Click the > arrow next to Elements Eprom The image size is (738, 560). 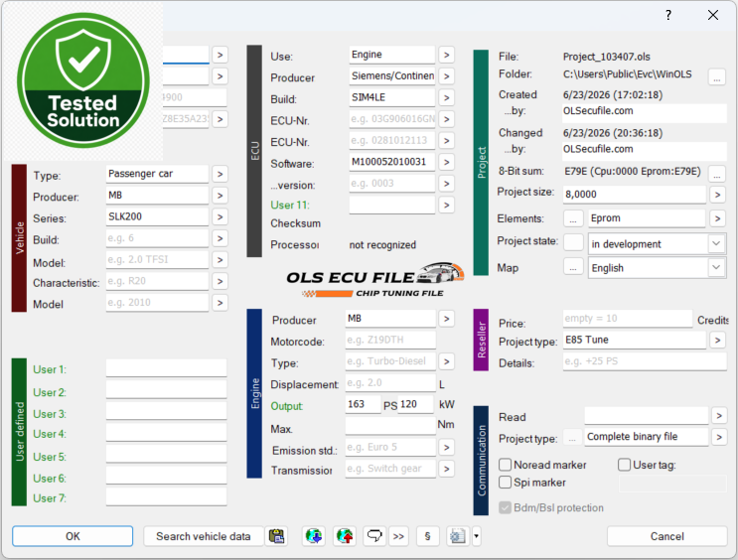717,218
